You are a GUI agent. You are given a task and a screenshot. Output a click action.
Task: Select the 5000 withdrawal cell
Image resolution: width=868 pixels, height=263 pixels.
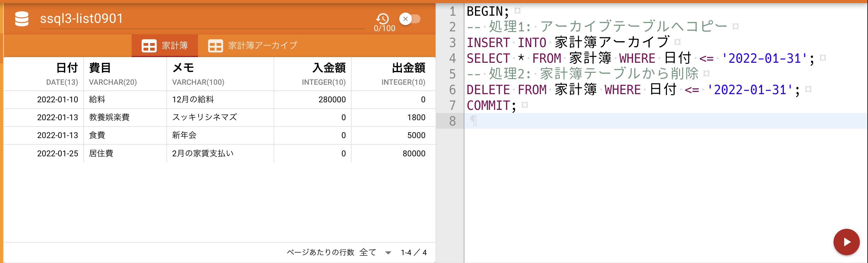393,135
